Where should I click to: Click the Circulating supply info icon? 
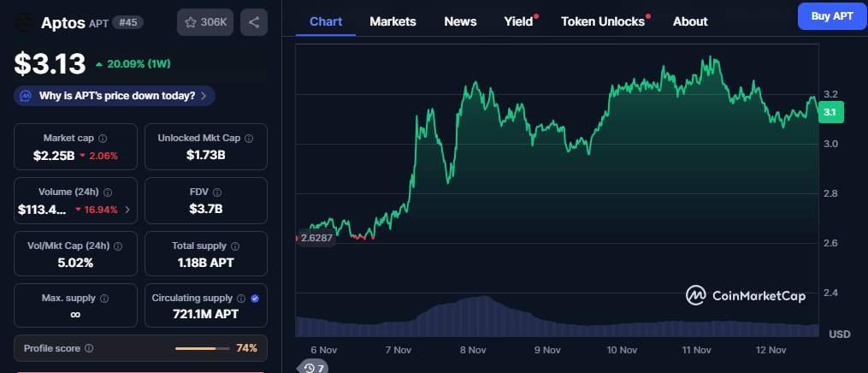click(241, 299)
